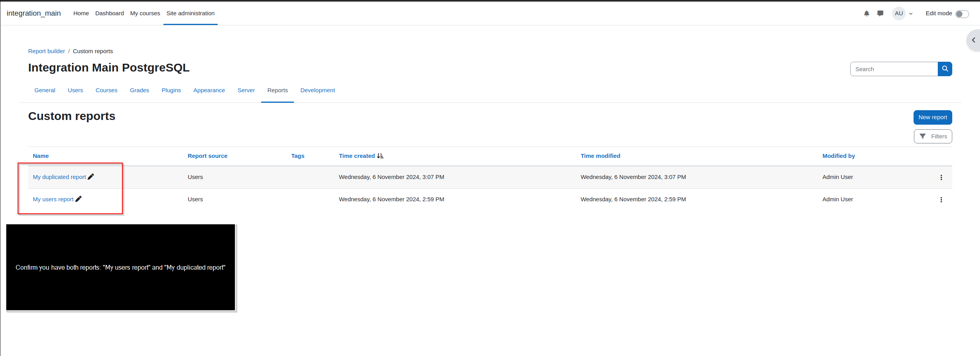
Task: Sort by the Tags column header
Action: [298, 156]
